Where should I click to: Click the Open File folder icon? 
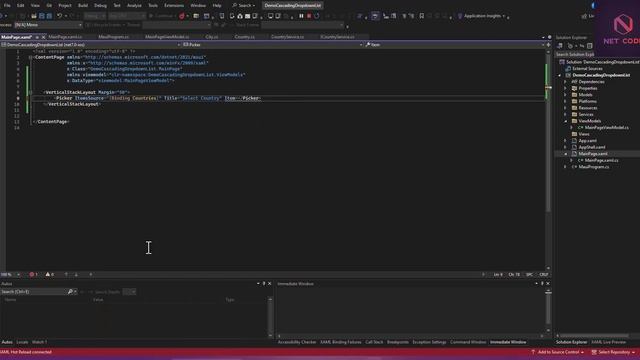[x=34, y=16]
